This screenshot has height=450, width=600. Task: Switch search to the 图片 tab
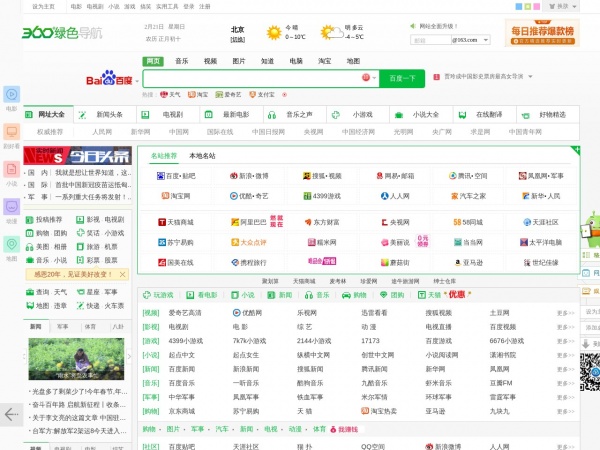point(239,61)
